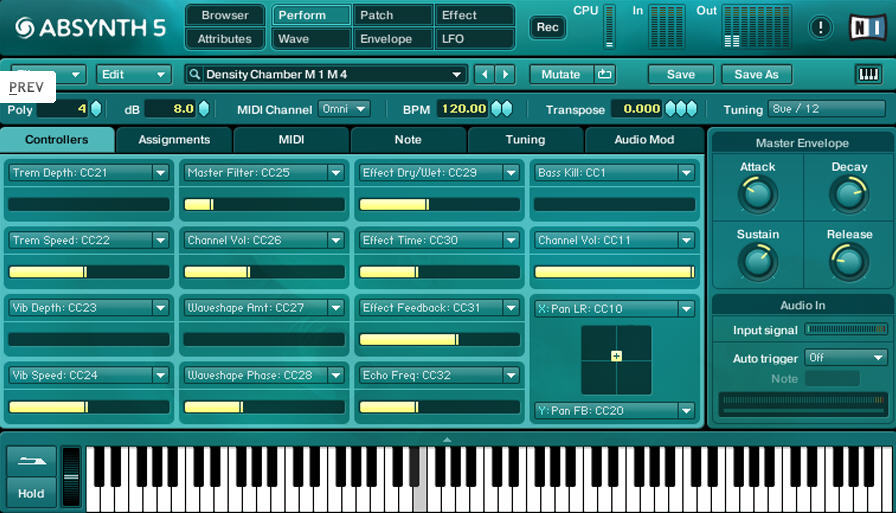
Task: Click the preset search magnifier icon
Action: [x=195, y=74]
